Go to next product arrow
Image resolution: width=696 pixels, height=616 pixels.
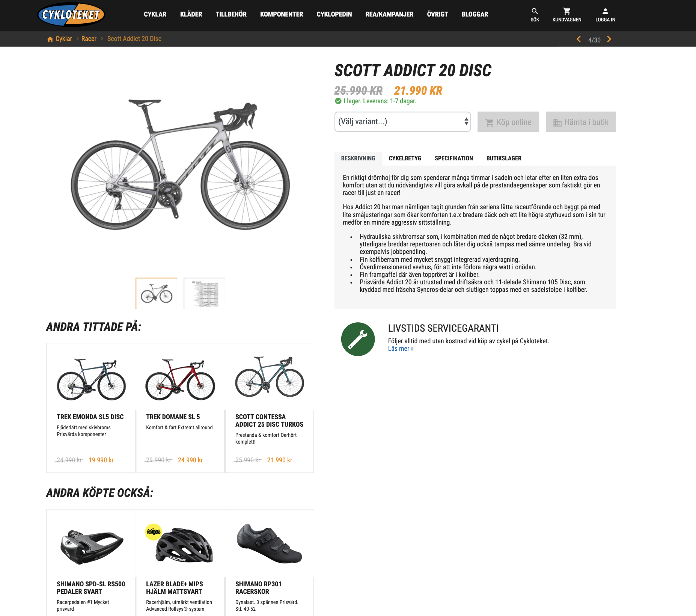[609, 39]
